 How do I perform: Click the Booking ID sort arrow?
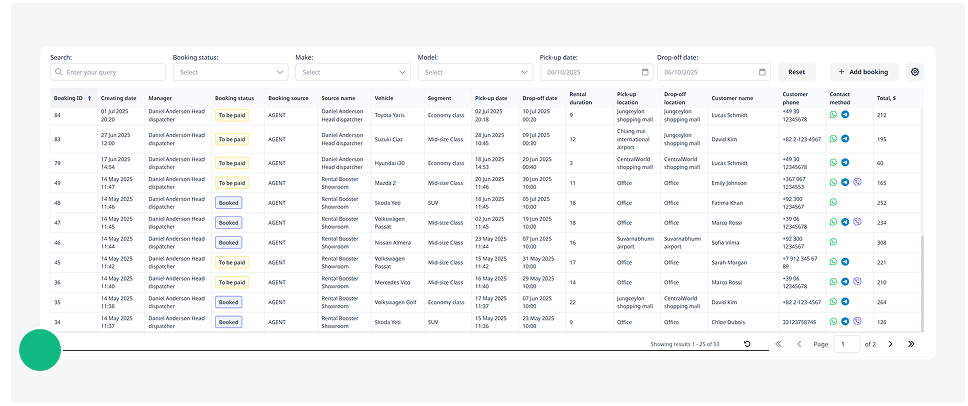click(x=89, y=98)
